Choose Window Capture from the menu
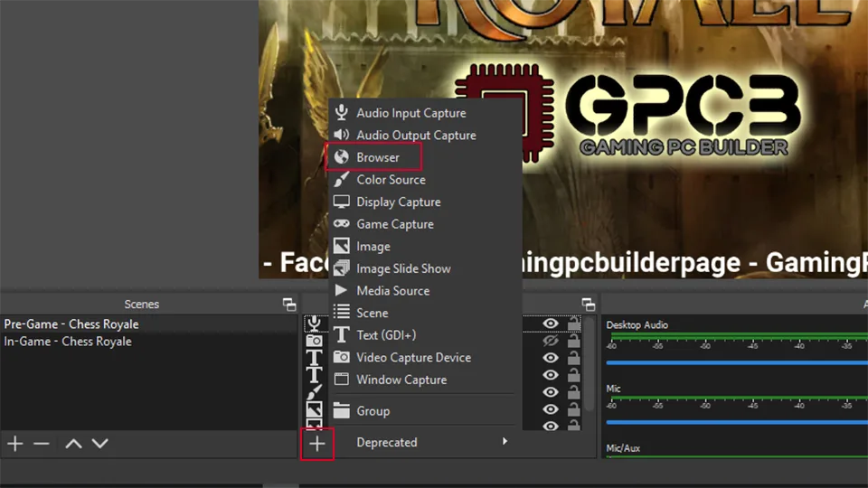 (425, 380)
